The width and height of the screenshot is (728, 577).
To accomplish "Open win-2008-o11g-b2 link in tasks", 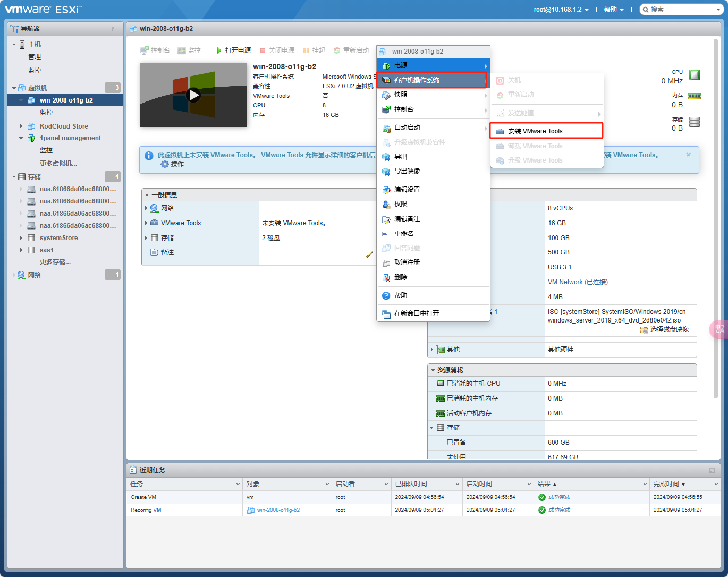I will tap(278, 510).
